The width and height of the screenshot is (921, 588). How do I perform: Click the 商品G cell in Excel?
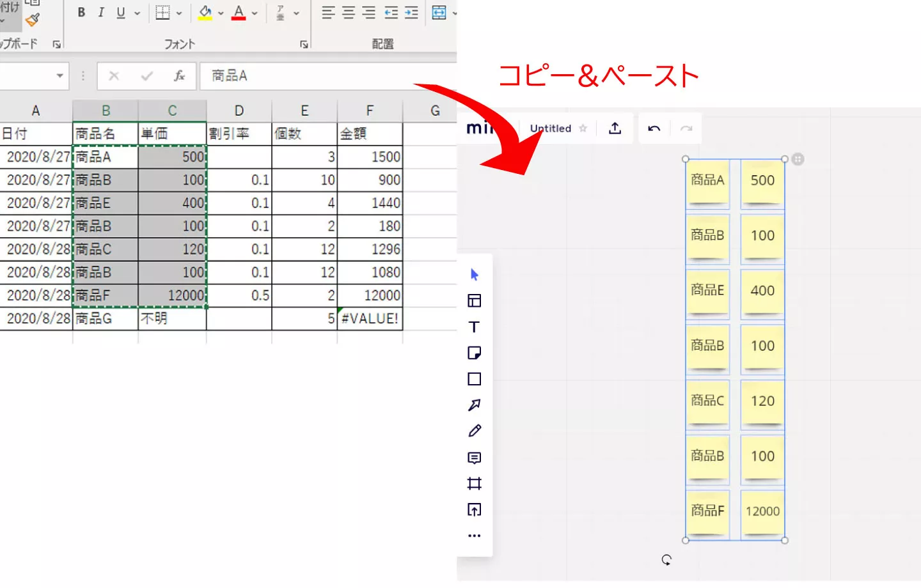click(x=106, y=318)
